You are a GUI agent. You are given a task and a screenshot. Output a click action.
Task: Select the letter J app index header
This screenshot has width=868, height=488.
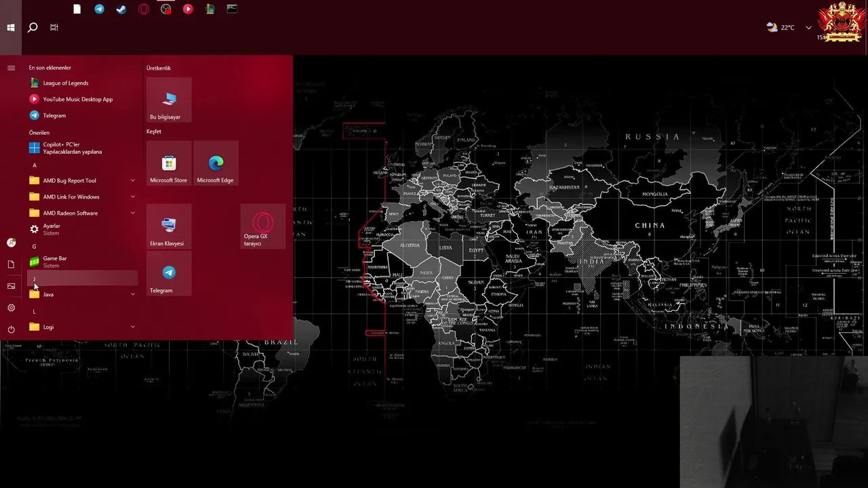coord(83,279)
